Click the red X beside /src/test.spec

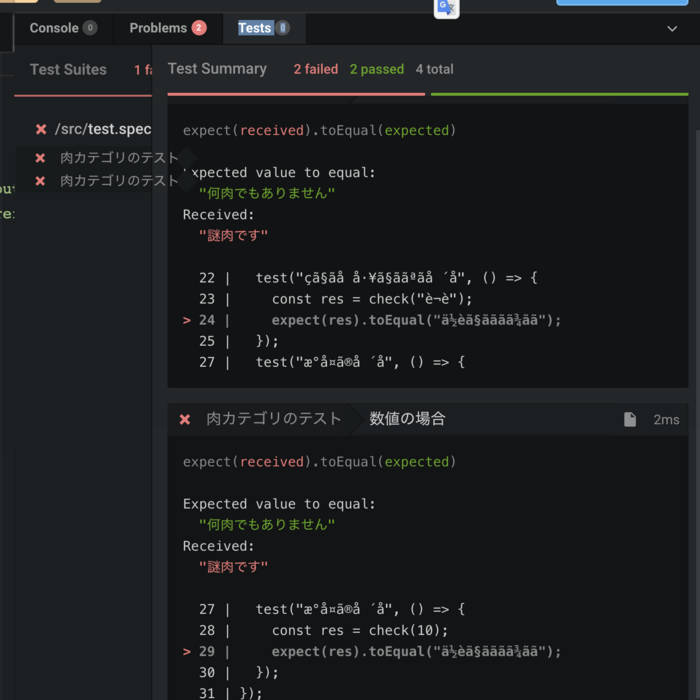pos(41,129)
